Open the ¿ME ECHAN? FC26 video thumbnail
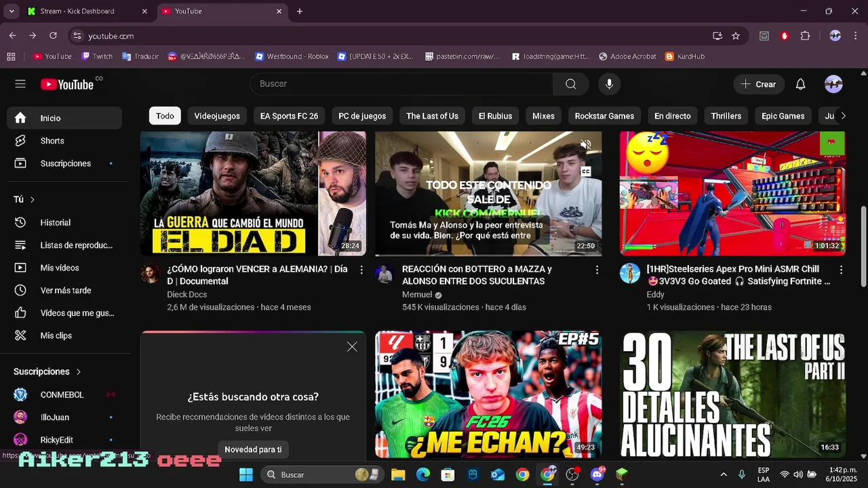868x488 pixels. pyautogui.click(x=488, y=394)
